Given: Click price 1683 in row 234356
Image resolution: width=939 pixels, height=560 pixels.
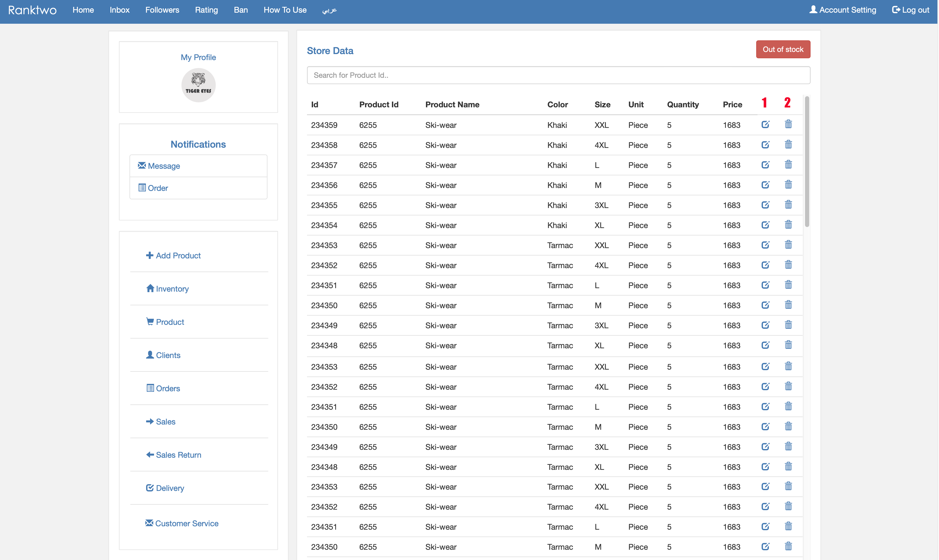Looking at the screenshot, I should pos(731,185).
